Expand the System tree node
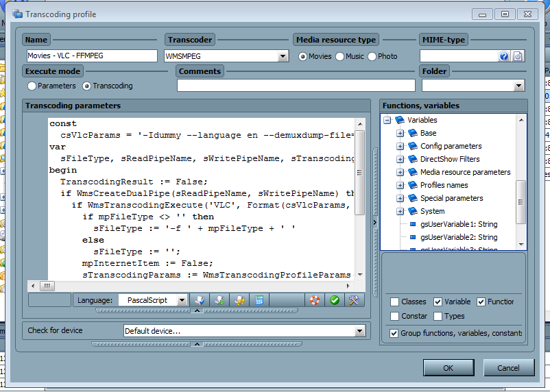 pos(400,212)
